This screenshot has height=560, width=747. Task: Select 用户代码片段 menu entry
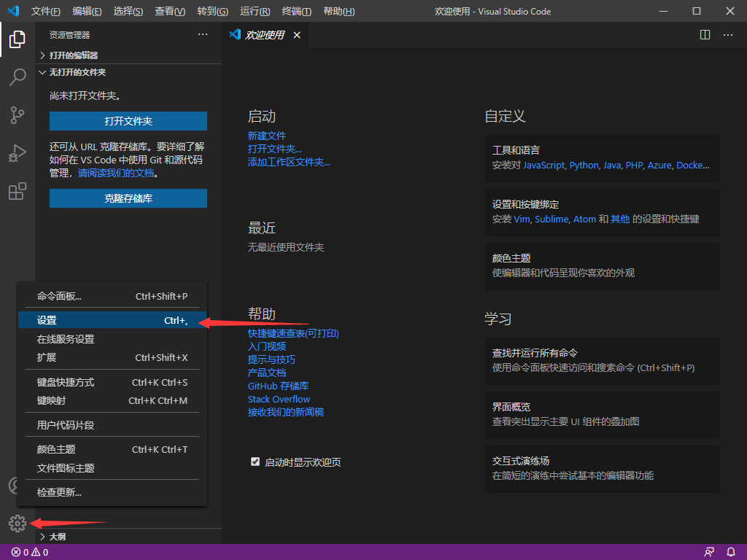pyautogui.click(x=112, y=425)
